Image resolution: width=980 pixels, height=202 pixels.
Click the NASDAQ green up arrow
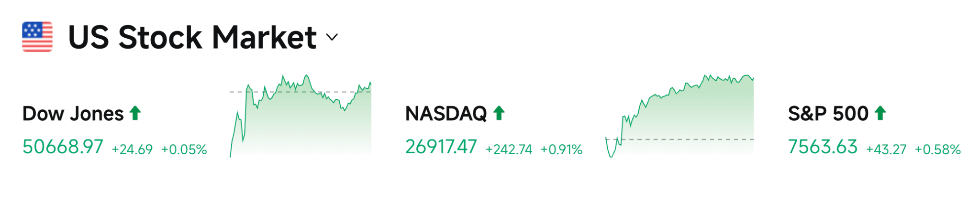499,113
